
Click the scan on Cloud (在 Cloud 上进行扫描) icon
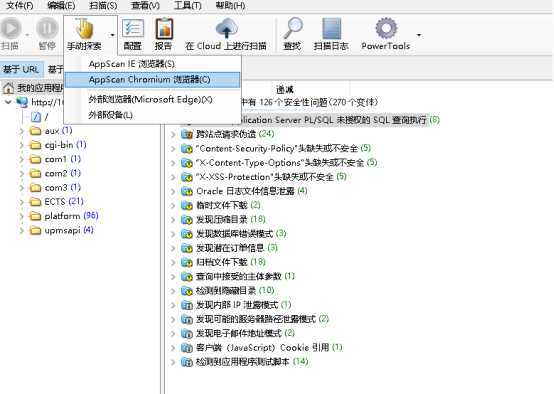226,28
